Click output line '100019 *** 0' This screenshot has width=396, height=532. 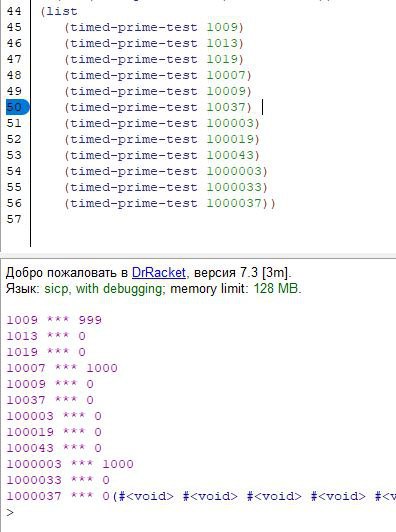tap(54, 432)
